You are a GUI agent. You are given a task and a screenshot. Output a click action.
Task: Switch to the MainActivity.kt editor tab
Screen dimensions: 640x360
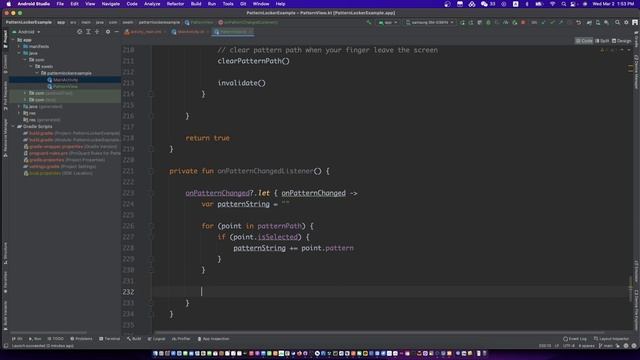(x=190, y=32)
